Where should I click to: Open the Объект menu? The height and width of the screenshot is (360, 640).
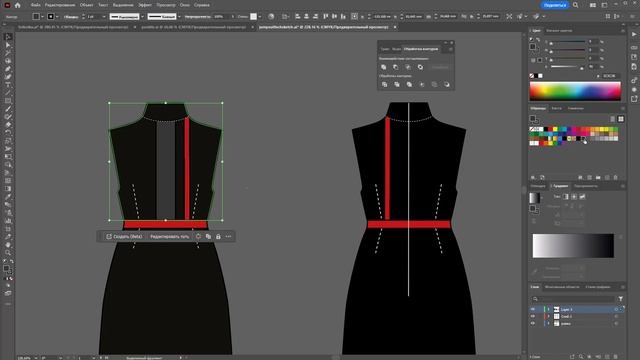pos(87,5)
